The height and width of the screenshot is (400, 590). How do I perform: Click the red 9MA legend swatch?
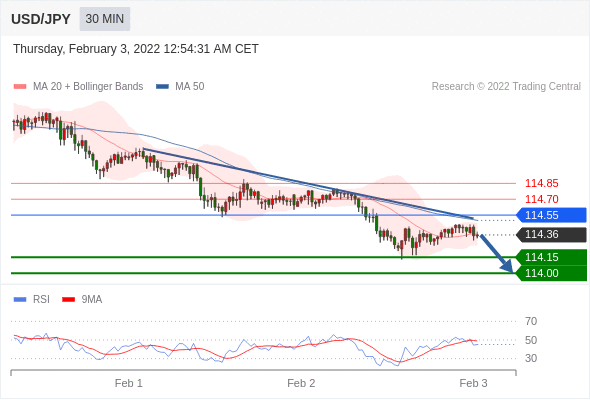(68, 300)
